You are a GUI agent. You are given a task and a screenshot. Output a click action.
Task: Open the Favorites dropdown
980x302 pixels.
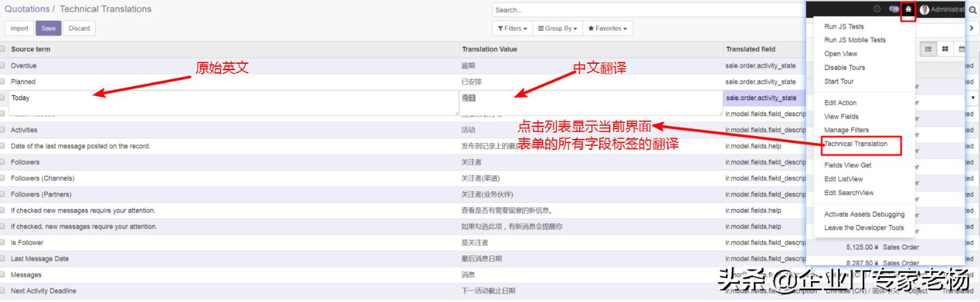point(607,28)
